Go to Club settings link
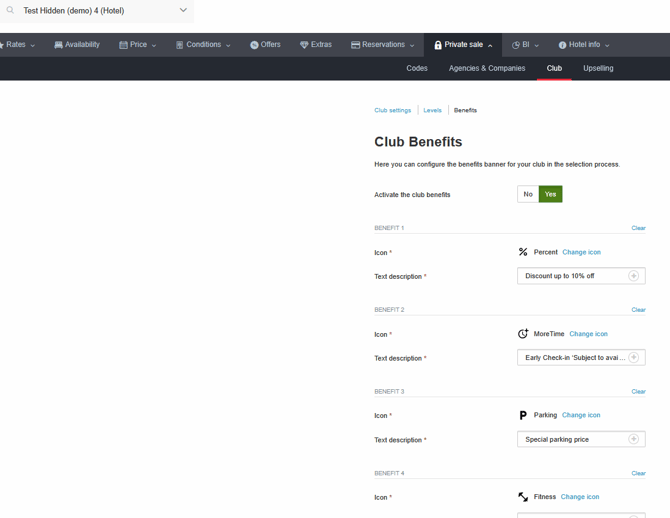This screenshot has width=670, height=518. (392, 110)
